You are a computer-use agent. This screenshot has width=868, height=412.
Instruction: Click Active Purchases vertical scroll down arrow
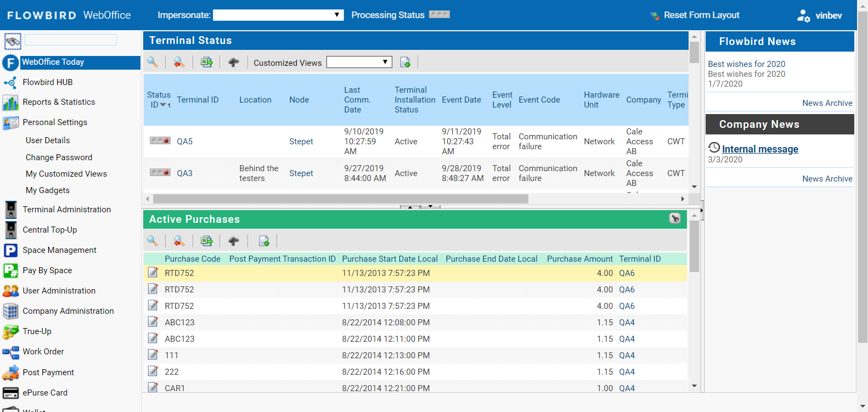[694, 386]
